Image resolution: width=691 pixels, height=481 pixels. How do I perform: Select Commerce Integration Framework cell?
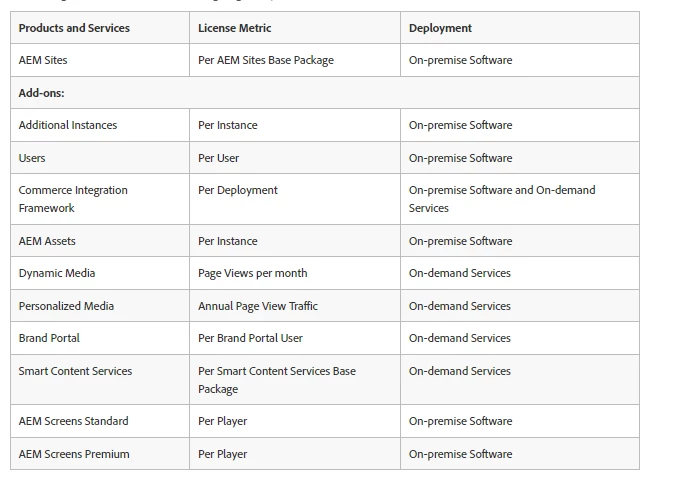pyautogui.click(x=100, y=199)
